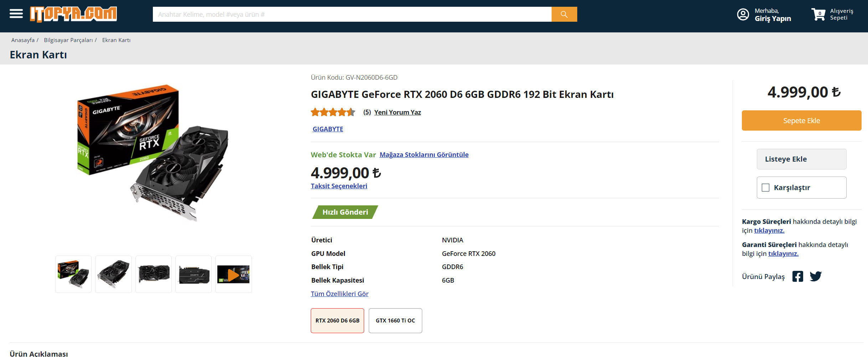
Task: Go to Ekran Kartı breadcrumb
Action: pyautogui.click(x=116, y=40)
